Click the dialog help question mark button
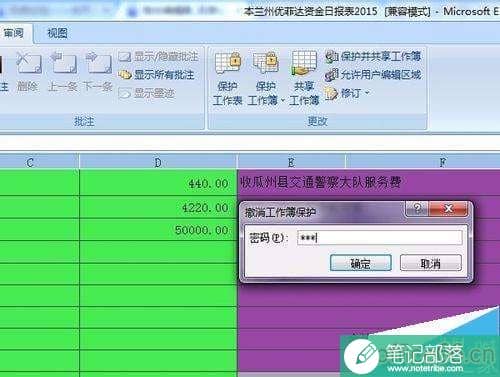 [x=417, y=209]
